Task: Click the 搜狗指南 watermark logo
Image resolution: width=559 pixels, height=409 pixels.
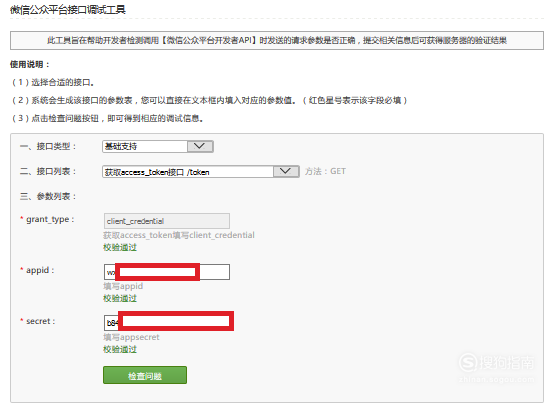Action: click(x=497, y=367)
